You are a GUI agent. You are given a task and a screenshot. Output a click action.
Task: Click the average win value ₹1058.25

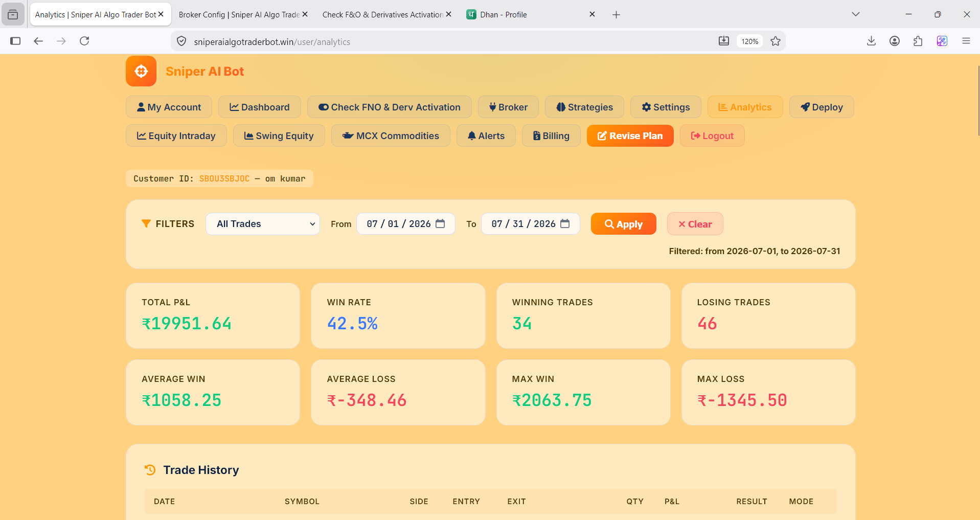coord(181,400)
